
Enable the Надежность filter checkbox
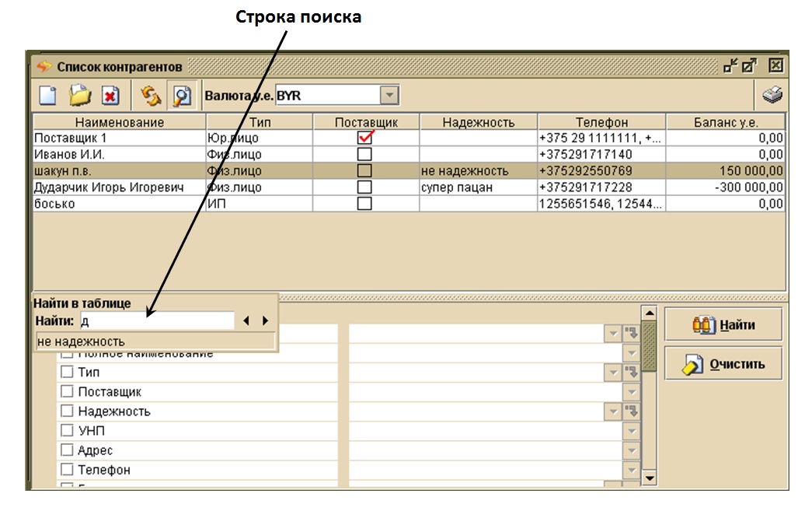(67, 411)
